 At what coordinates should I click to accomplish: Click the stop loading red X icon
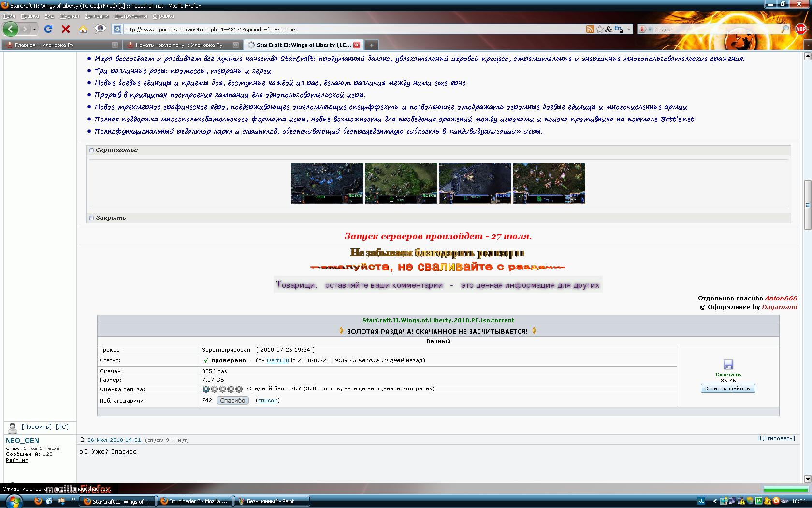(66, 29)
